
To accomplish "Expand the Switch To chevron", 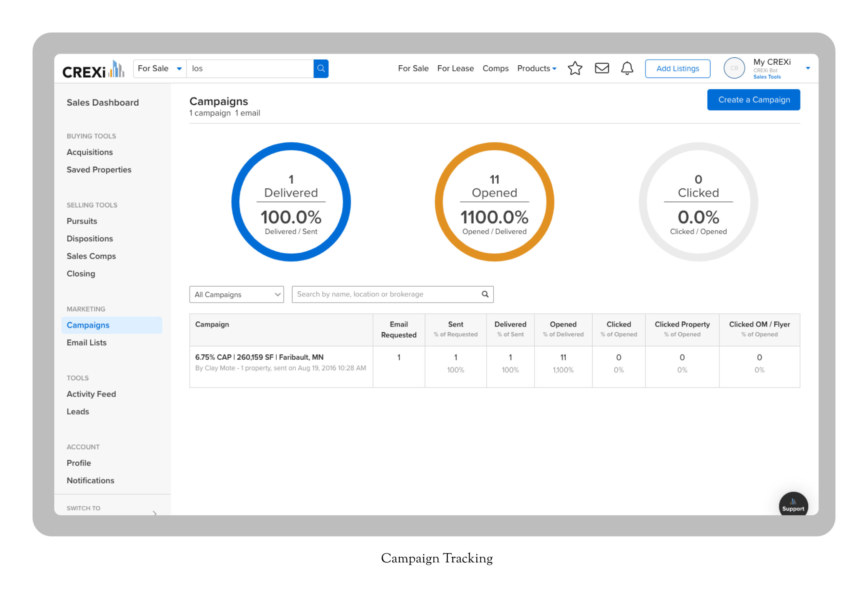I will (x=155, y=513).
